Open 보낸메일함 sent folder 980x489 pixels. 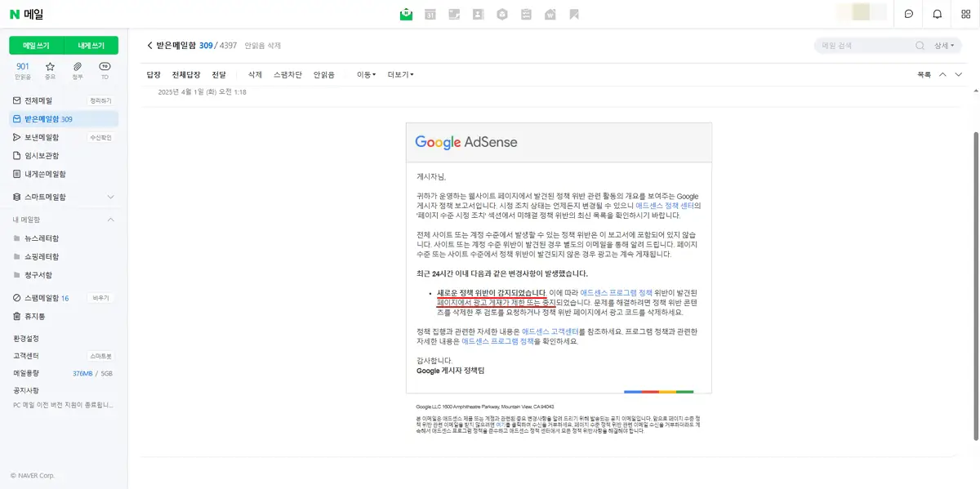tap(41, 137)
